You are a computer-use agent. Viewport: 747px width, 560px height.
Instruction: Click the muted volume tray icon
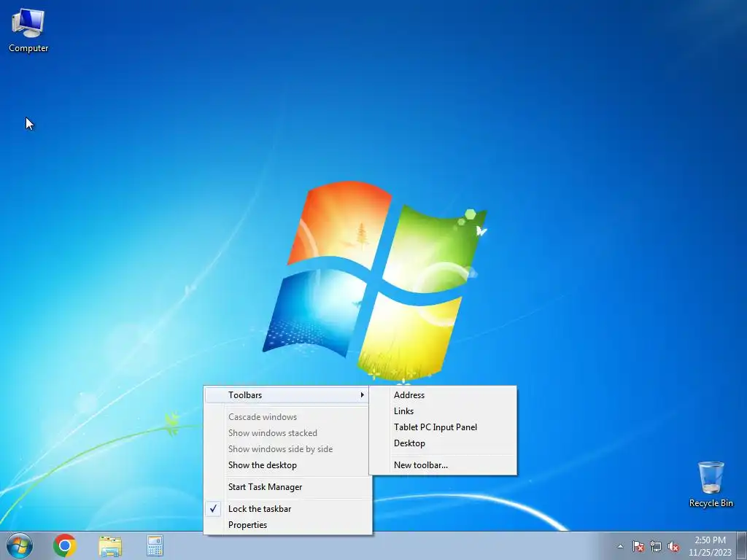[x=673, y=546]
